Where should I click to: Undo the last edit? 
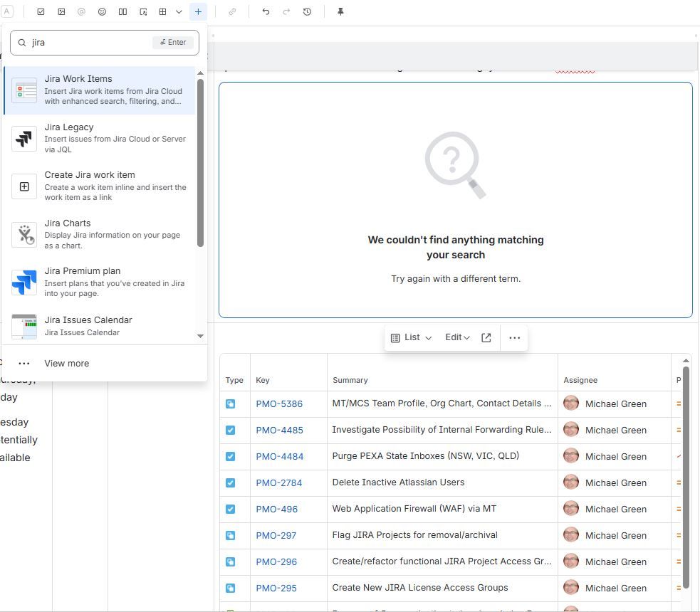(266, 11)
